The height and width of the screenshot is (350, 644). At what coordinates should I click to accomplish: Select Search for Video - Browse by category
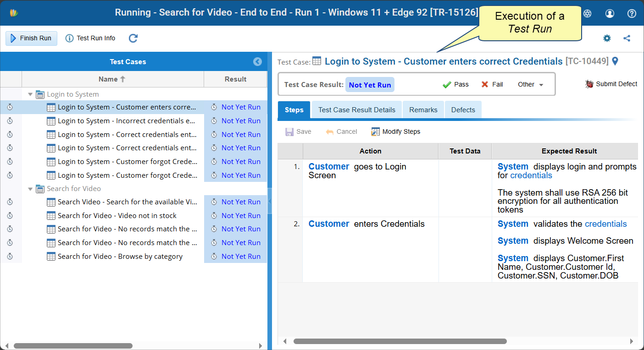(133, 257)
